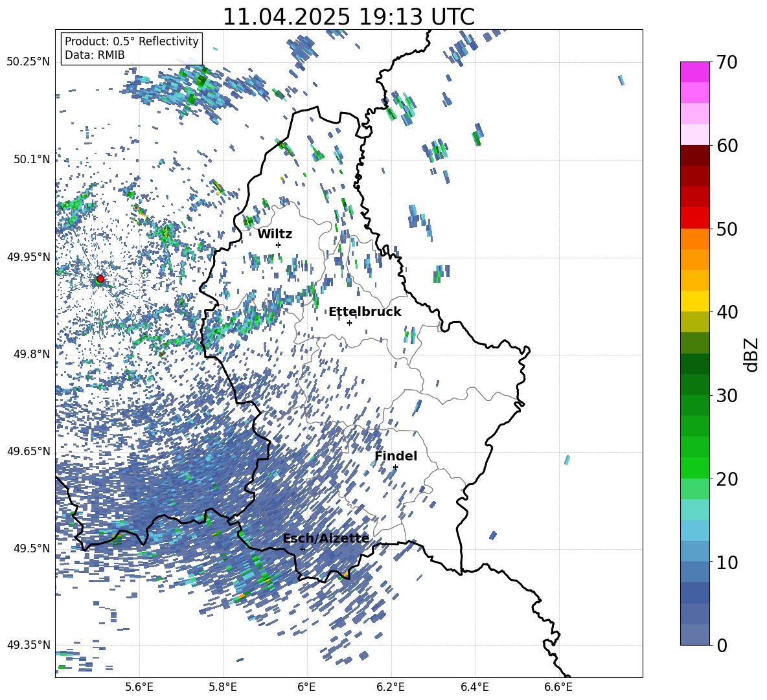Click the 20 colorbar tick value
This screenshot has height=700, width=767.
coord(727,479)
